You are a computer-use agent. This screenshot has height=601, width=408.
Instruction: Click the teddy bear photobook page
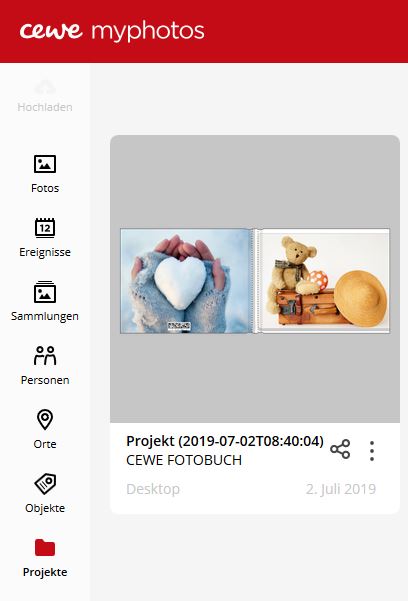pos(324,281)
